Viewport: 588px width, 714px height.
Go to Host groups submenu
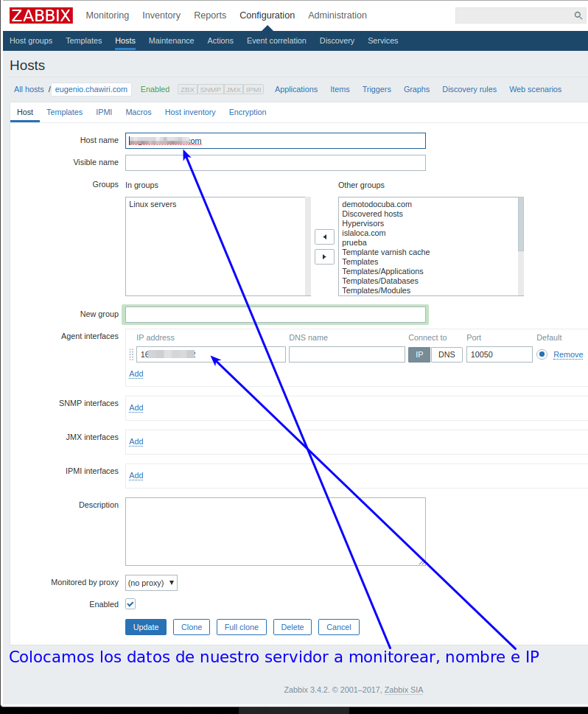[31, 41]
